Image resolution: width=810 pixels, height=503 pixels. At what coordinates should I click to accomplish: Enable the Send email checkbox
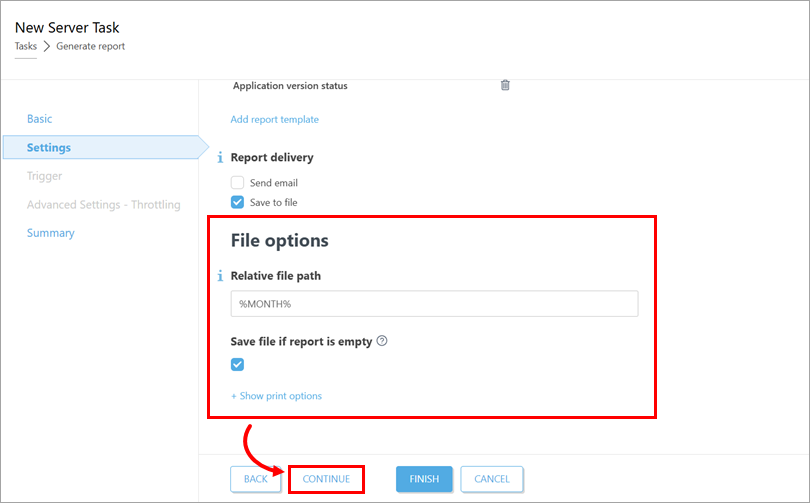(x=237, y=183)
